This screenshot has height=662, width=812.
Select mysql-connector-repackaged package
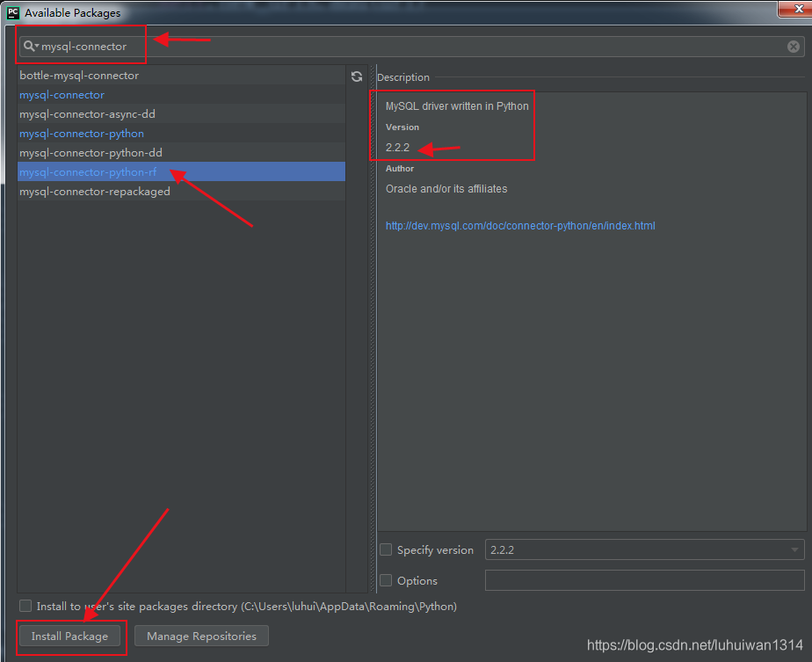tap(181, 191)
